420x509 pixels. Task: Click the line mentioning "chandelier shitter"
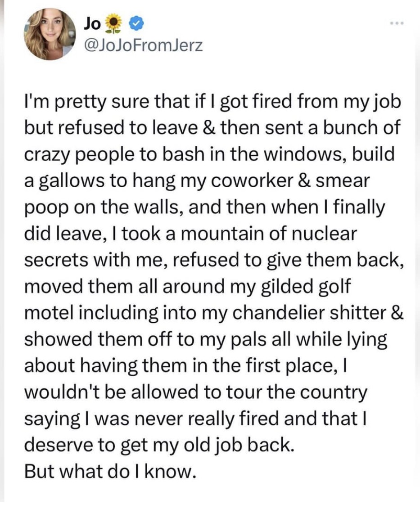[214, 313]
